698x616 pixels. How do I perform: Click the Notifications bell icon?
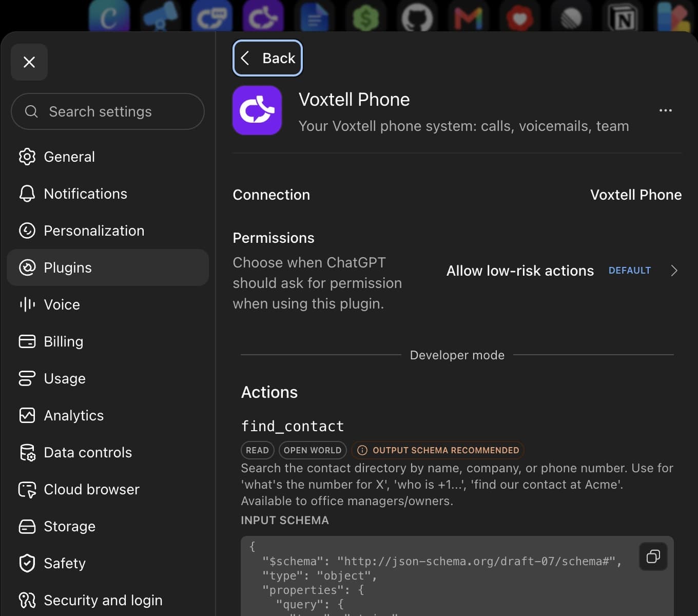27,194
